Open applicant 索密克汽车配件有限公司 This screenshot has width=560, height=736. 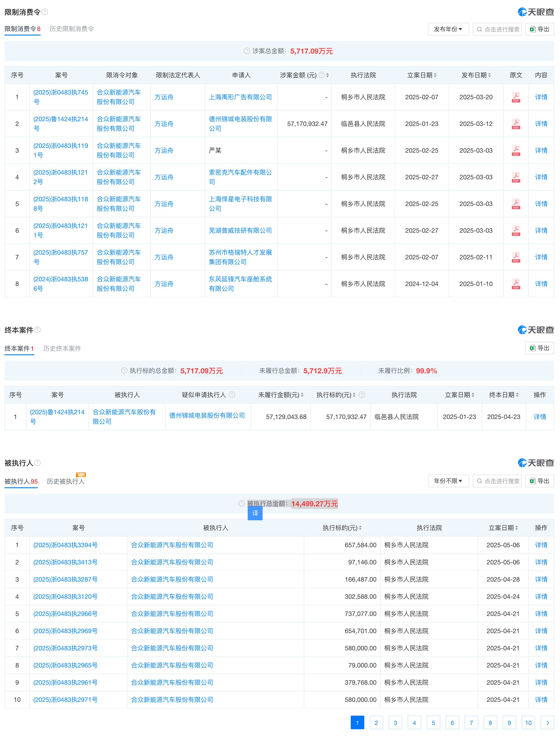(240, 177)
